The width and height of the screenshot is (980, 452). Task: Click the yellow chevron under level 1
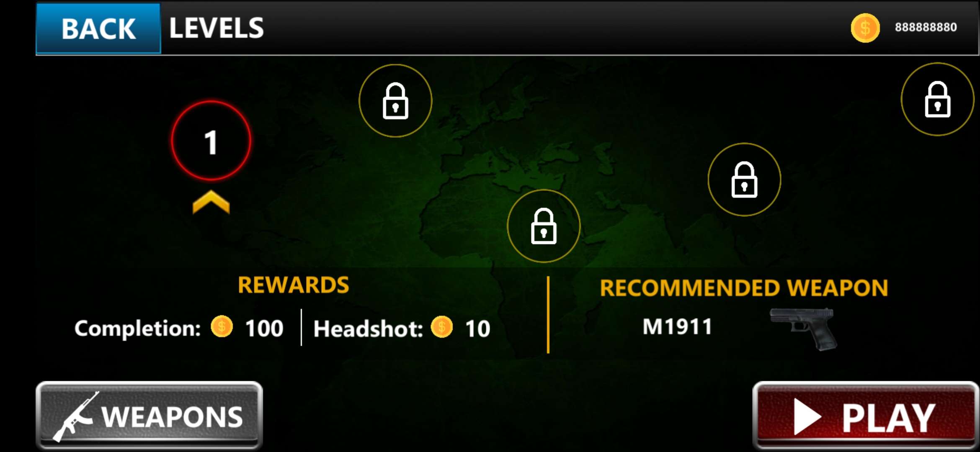(x=211, y=202)
